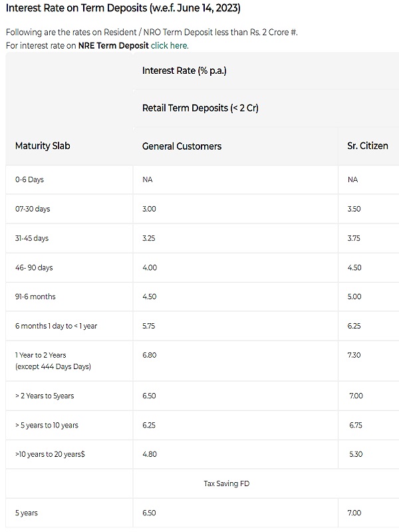Viewport: 399px width, 532px height.
Task: Click the 5.75 rate for general customers
Action: [x=149, y=326]
